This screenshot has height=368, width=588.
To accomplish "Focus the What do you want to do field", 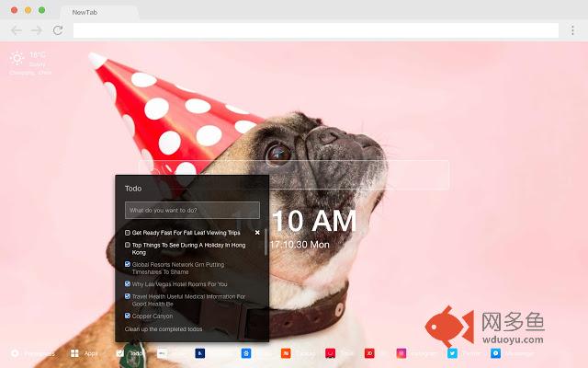I will 192,211.
